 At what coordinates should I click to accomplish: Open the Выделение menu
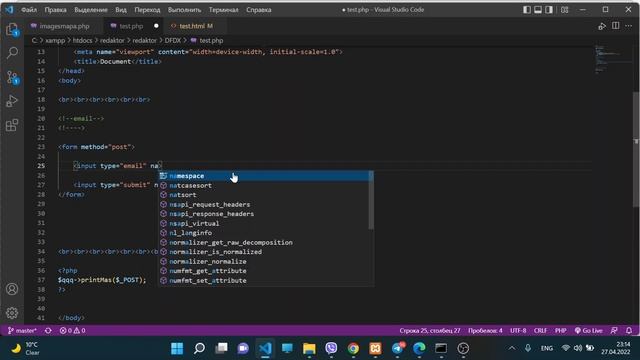[x=91, y=9]
